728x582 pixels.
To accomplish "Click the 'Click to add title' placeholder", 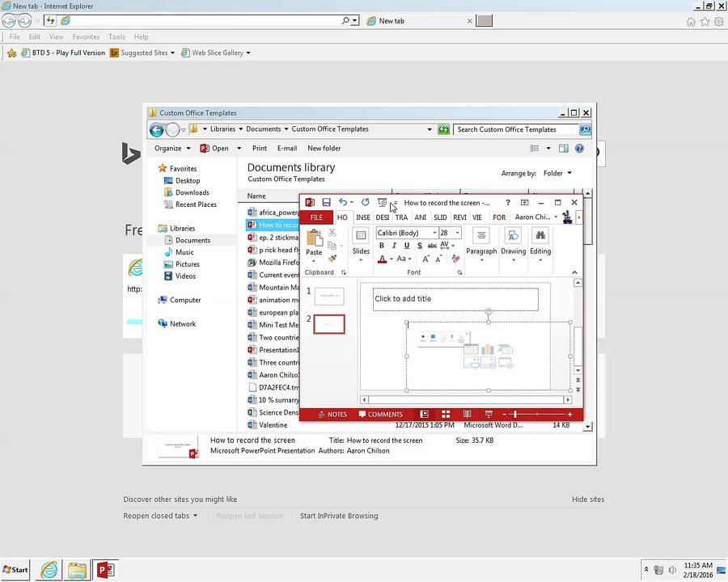I will coord(455,299).
